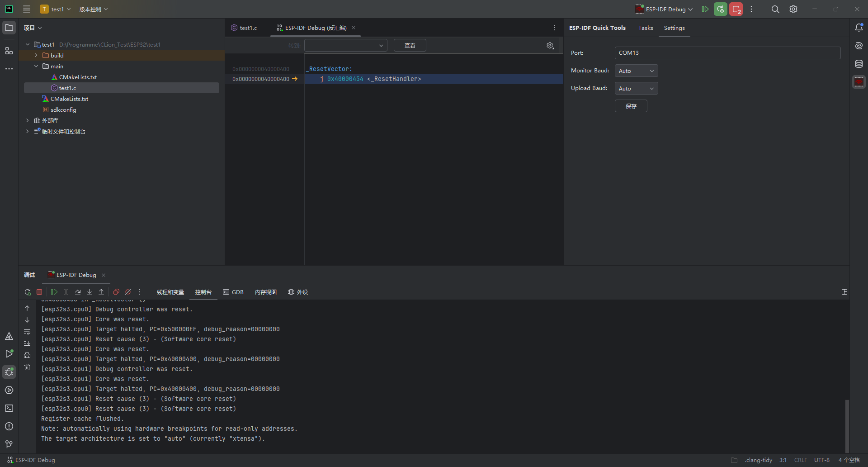Open Peripherals tab (外设)
This screenshot has height=467, width=868.
(298, 292)
